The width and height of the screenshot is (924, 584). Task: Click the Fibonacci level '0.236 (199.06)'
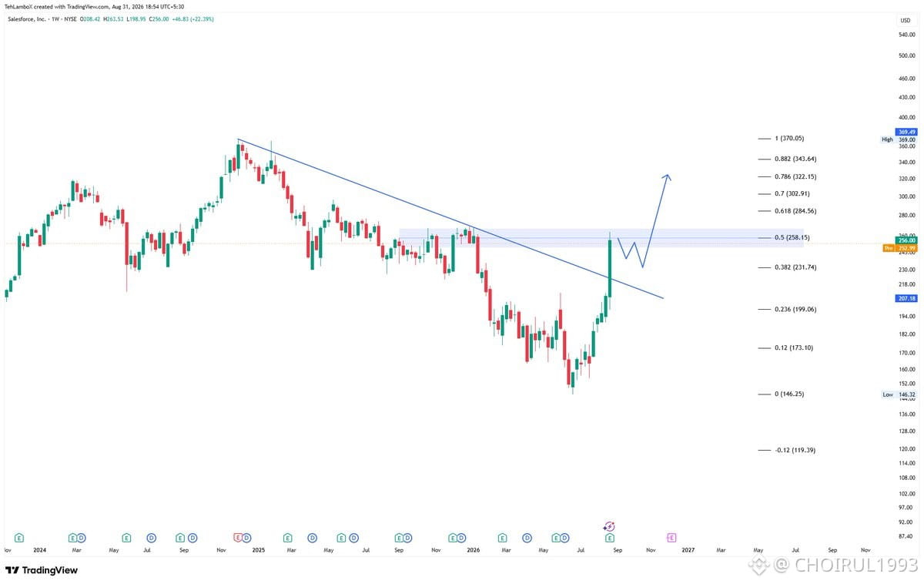tap(795, 309)
